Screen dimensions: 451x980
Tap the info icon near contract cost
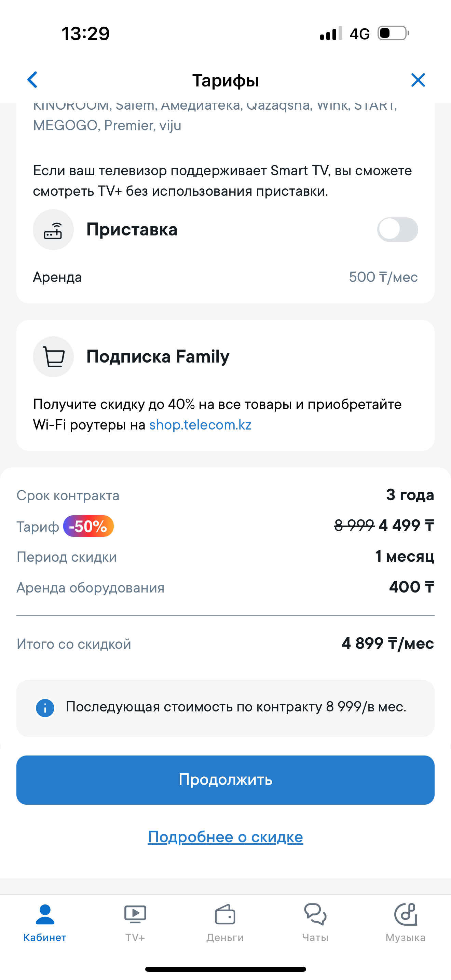point(45,708)
